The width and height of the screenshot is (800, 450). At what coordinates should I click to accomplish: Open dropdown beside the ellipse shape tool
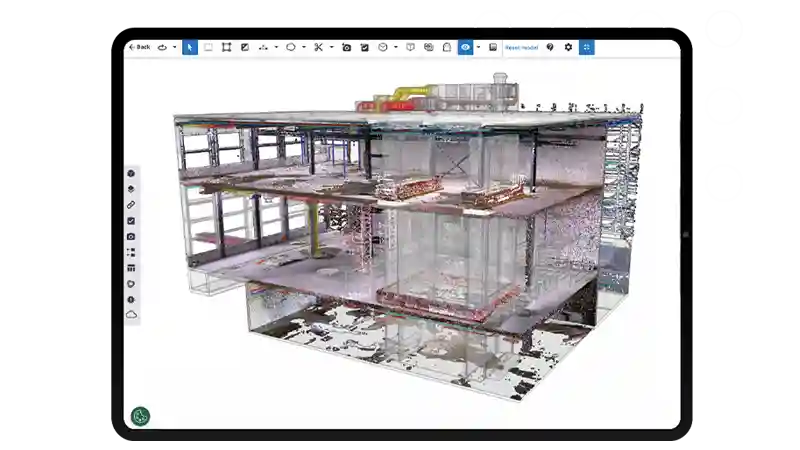click(304, 47)
